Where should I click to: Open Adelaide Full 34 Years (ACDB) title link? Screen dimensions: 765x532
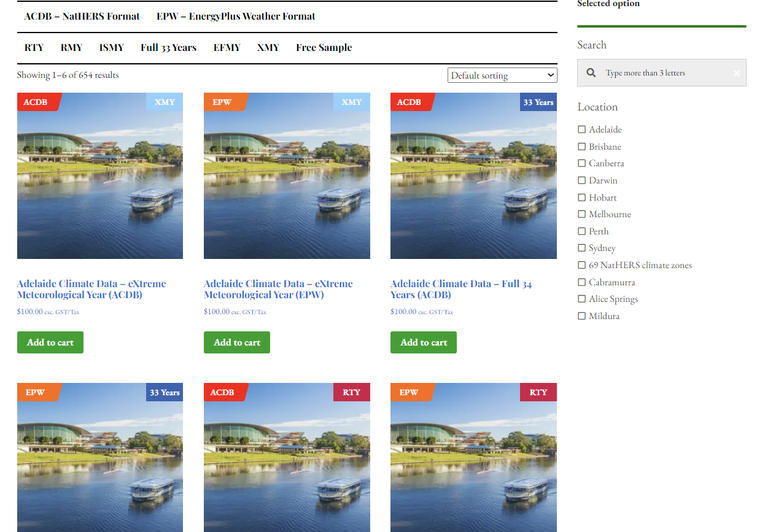pyautogui.click(x=461, y=289)
